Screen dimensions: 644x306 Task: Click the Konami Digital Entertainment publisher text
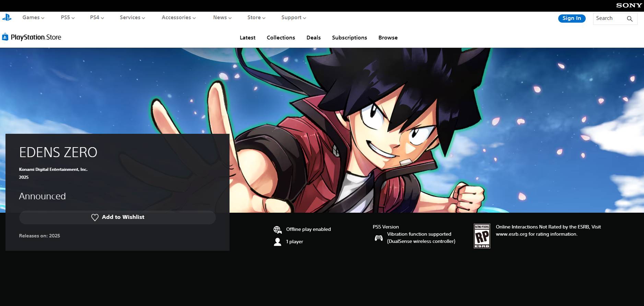point(53,169)
